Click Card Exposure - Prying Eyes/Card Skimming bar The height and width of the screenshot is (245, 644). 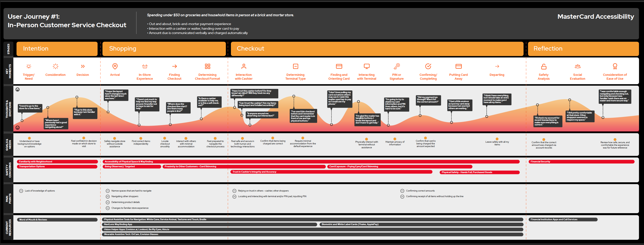tap(400, 167)
